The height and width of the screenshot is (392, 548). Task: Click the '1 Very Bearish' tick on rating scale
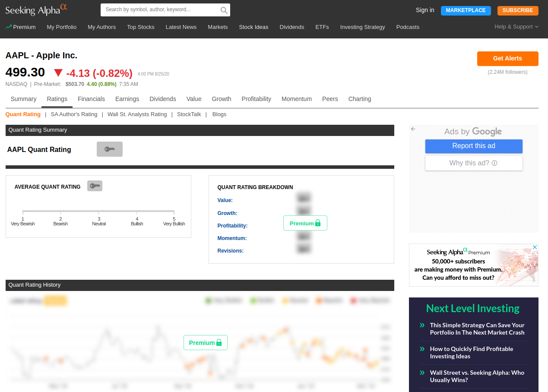[x=22, y=221]
